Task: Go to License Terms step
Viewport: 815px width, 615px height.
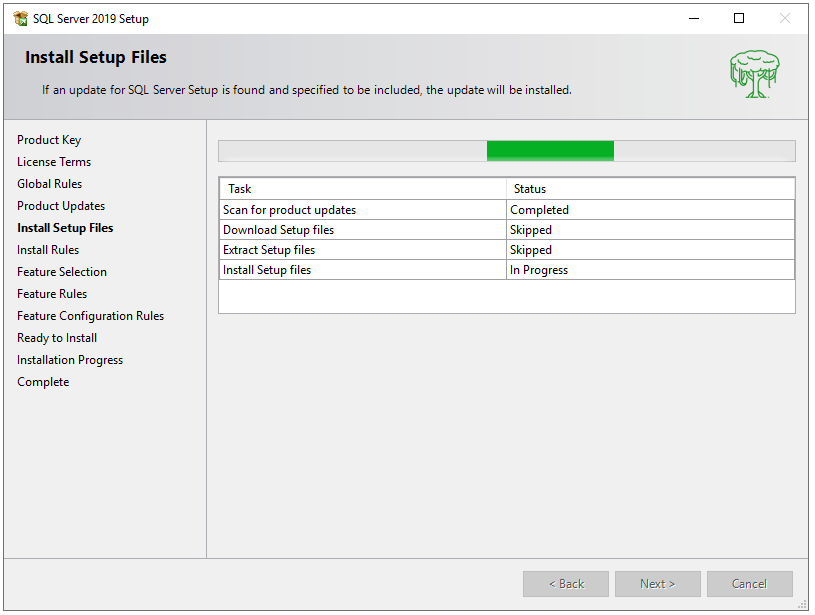Action: (x=54, y=162)
